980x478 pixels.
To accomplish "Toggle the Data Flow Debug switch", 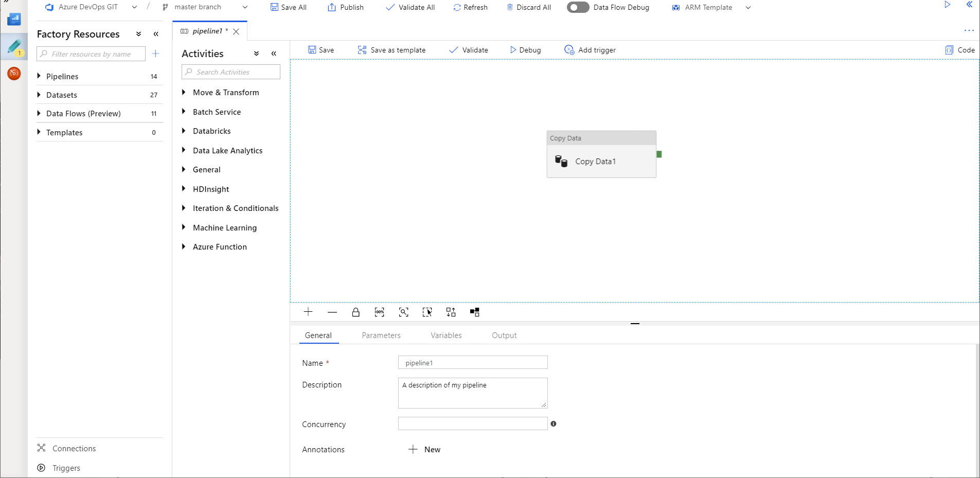I will 578,7.
